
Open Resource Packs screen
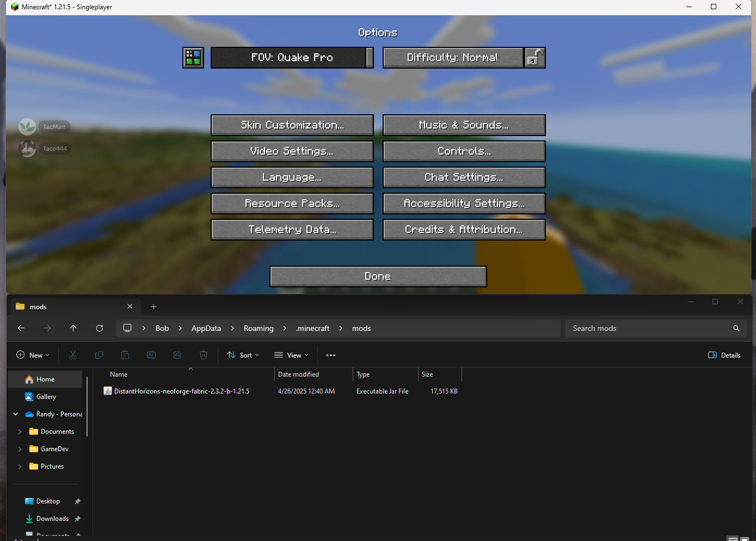click(292, 204)
